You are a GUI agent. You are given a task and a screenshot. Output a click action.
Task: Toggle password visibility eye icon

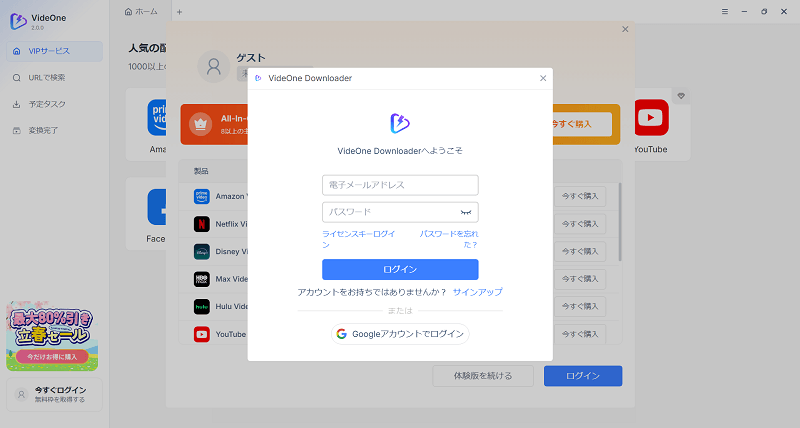[x=466, y=212]
